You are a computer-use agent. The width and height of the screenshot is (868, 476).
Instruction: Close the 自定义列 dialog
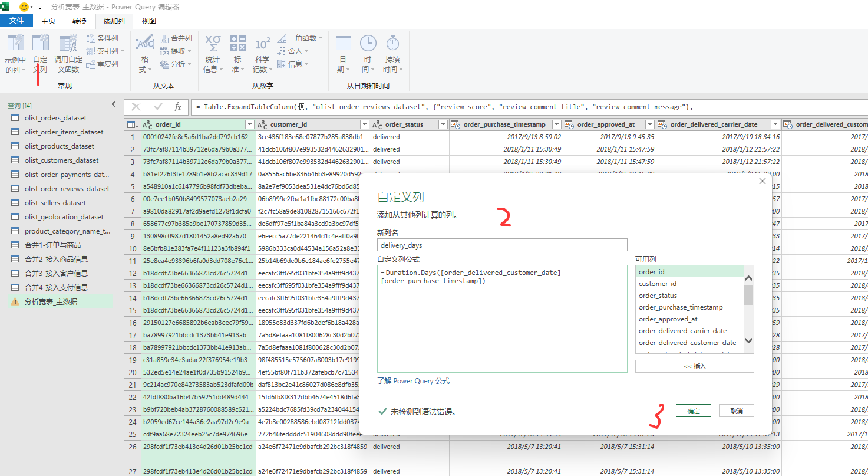point(762,182)
